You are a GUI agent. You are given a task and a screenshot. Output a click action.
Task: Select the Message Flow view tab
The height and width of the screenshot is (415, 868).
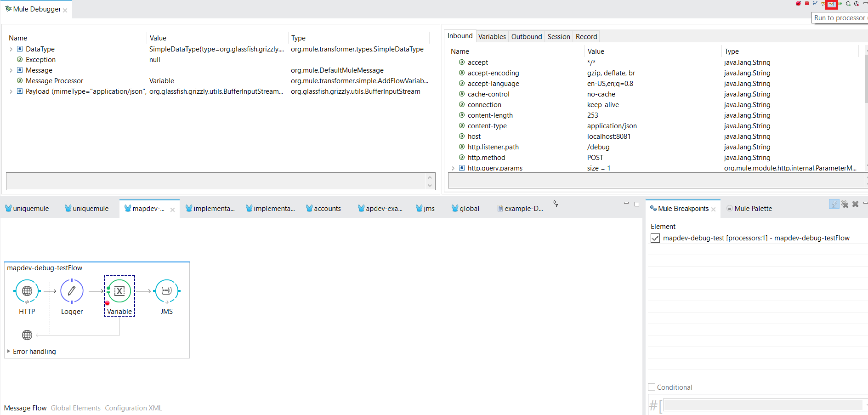click(25, 408)
